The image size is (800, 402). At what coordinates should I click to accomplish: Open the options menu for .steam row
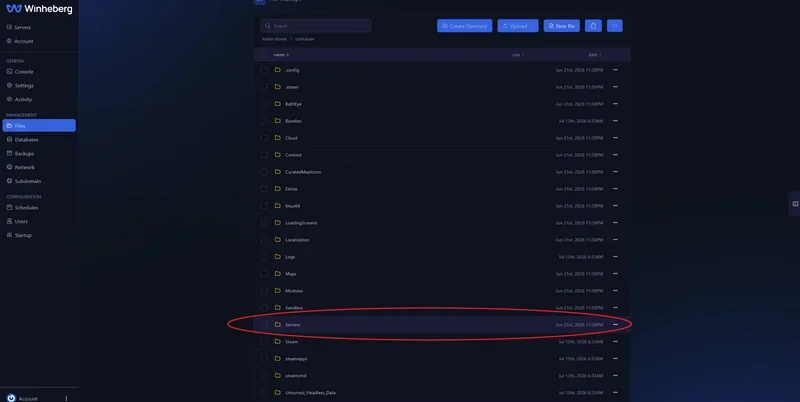coord(615,87)
